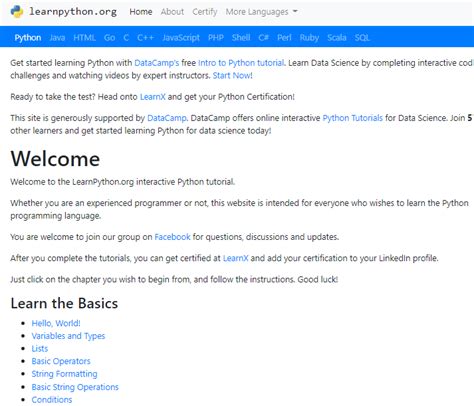Click the Learn the Basics heading
Viewport: 474px width, 406px height.
(64, 303)
